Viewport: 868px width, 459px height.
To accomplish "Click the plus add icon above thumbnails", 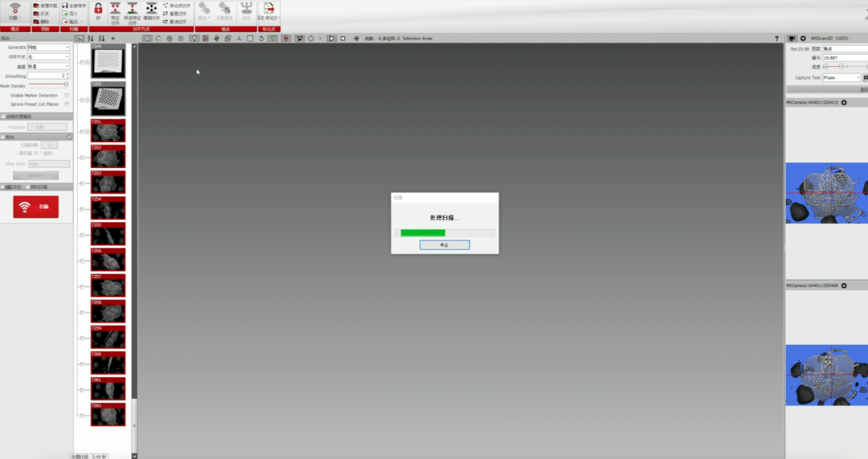I will pos(113,39).
